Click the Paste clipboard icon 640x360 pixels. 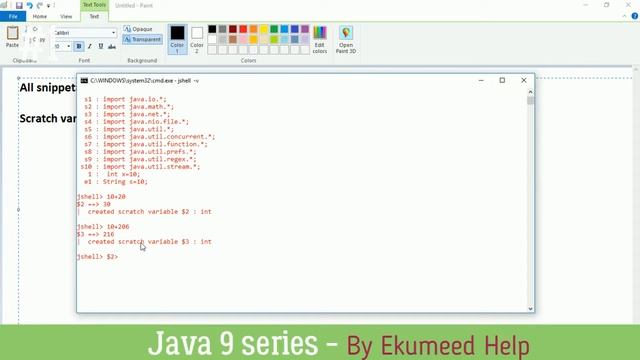(x=12, y=33)
